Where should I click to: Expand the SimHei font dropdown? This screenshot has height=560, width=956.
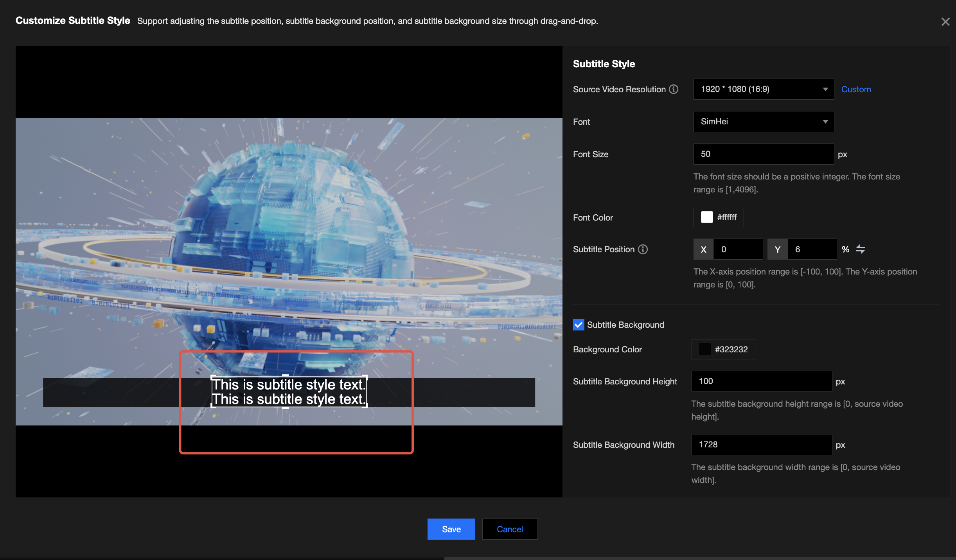763,122
